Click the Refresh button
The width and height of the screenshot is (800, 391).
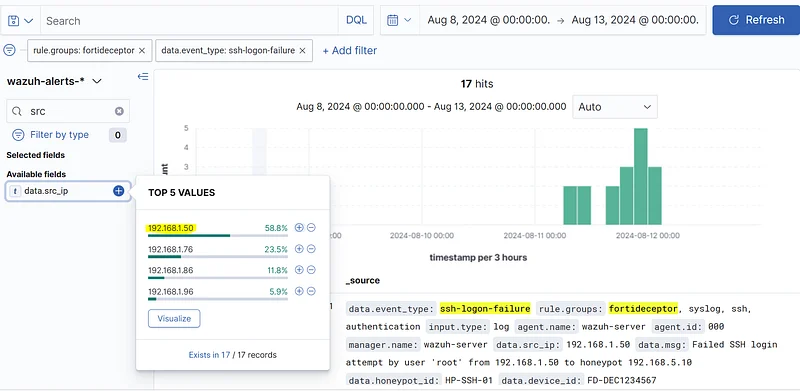click(x=756, y=20)
